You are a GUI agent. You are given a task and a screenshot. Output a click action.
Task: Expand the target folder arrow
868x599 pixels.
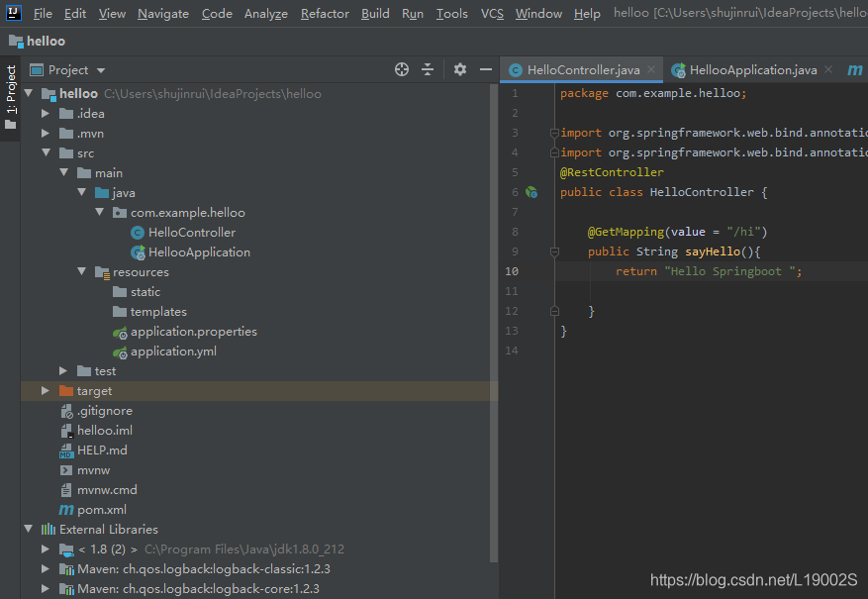click(46, 391)
